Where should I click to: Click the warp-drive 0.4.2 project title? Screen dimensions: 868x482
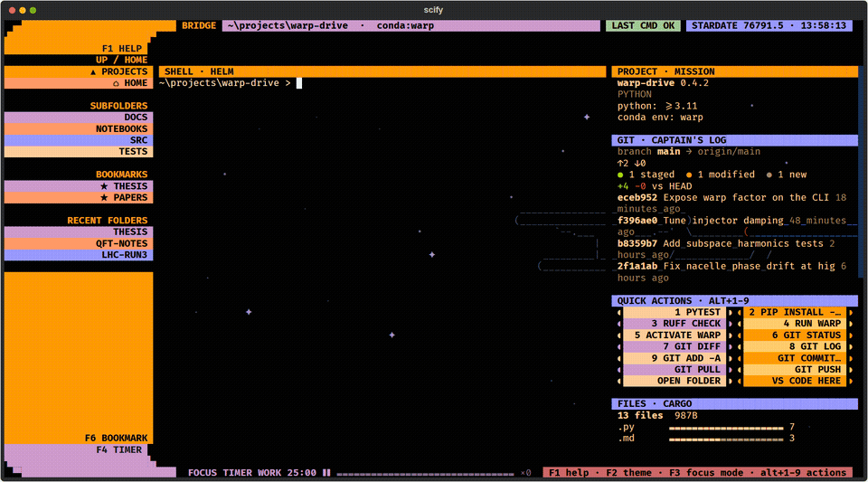click(663, 83)
